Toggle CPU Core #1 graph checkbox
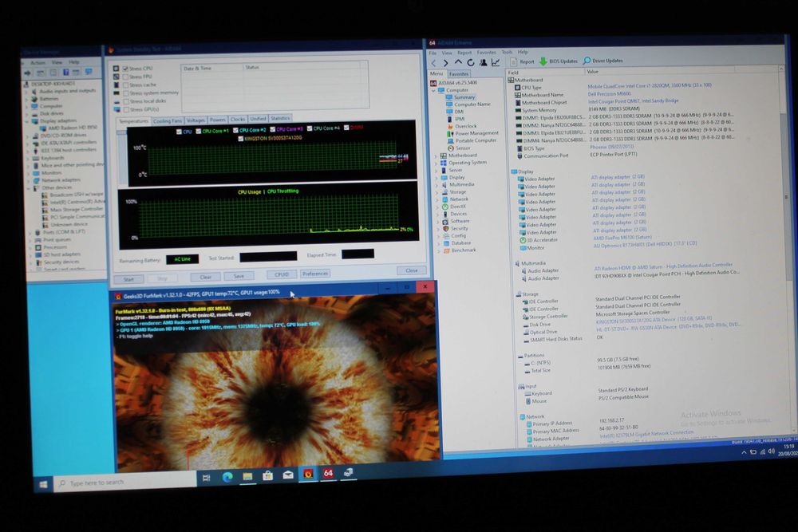Viewport: 798px width, 532px height. (x=199, y=132)
